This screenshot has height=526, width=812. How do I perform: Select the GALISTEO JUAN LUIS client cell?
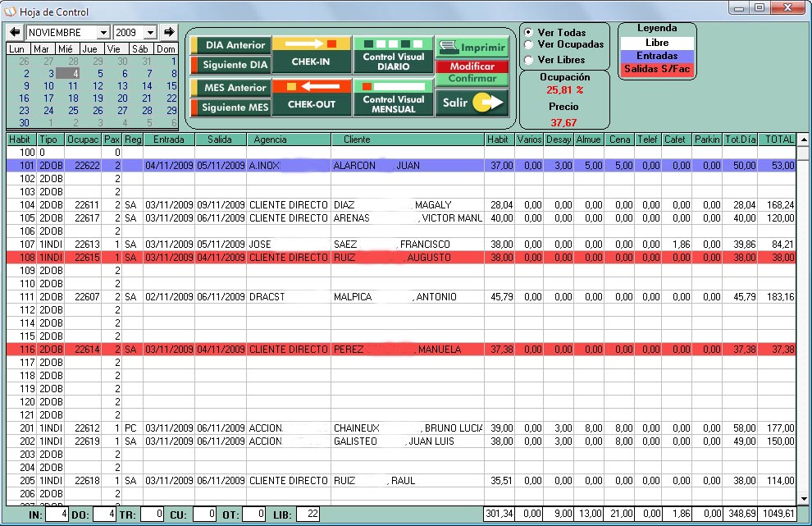pyautogui.click(x=408, y=441)
